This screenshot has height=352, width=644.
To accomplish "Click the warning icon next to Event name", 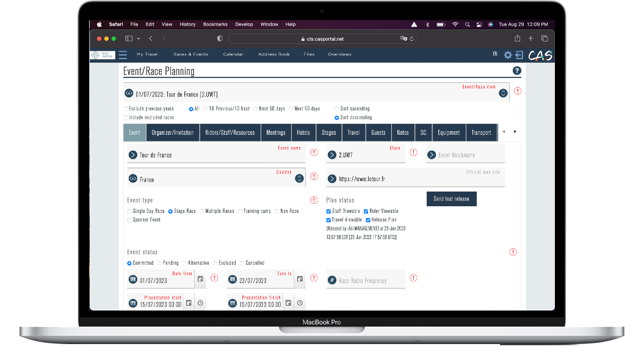I will click(314, 153).
